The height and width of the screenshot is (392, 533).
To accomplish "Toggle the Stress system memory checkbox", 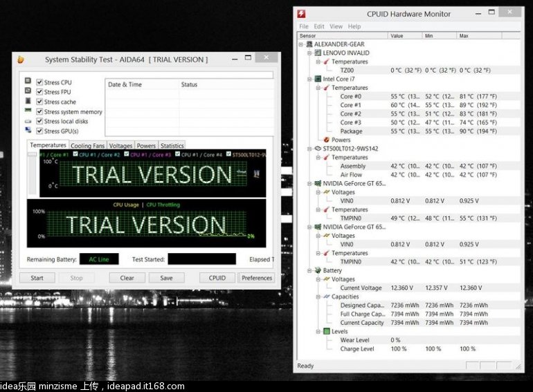I will (39, 111).
